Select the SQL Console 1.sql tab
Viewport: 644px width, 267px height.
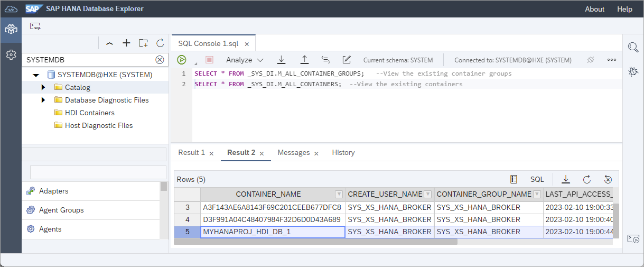pos(208,43)
